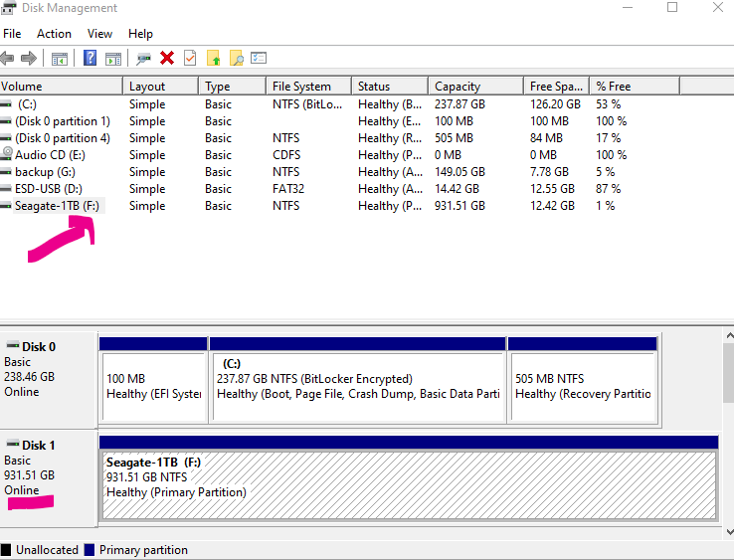Click the folder with magnifier search icon

236,59
